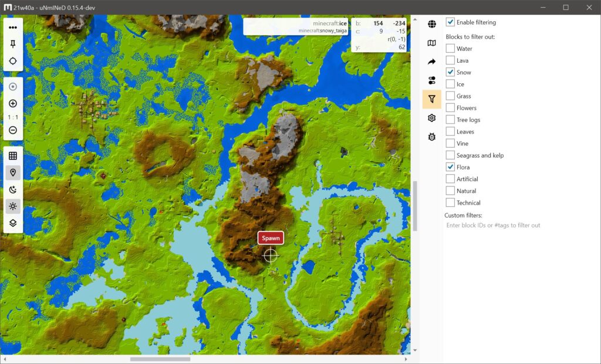Zoom in with the plus icon

click(x=13, y=104)
